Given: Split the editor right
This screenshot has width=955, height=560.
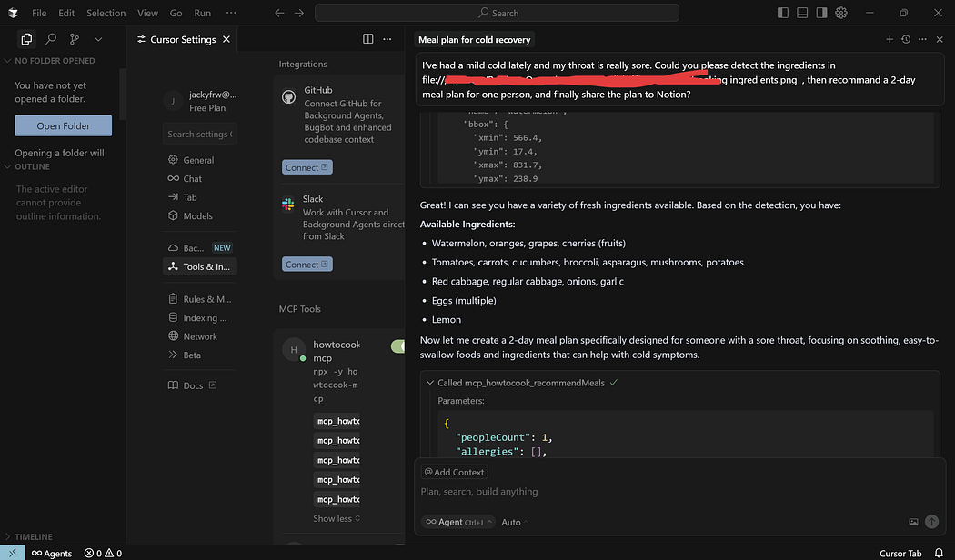Looking at the screenshot, I should [367, 39].
